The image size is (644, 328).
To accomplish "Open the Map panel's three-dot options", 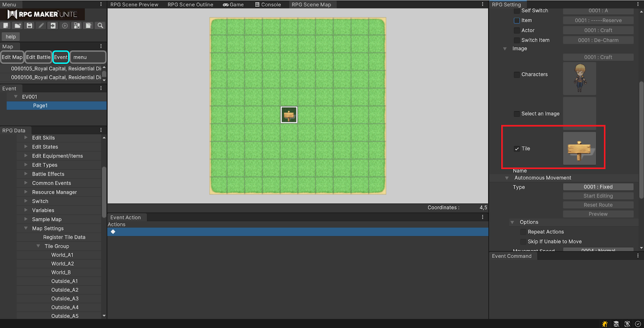I will point(101,46).
